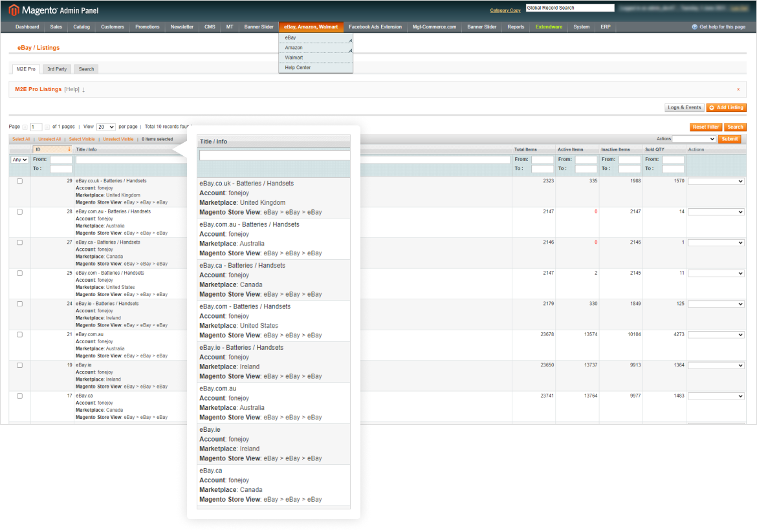757x532 pixels.
Task: Switch to the 3rd Party tab
Action: 57,69
